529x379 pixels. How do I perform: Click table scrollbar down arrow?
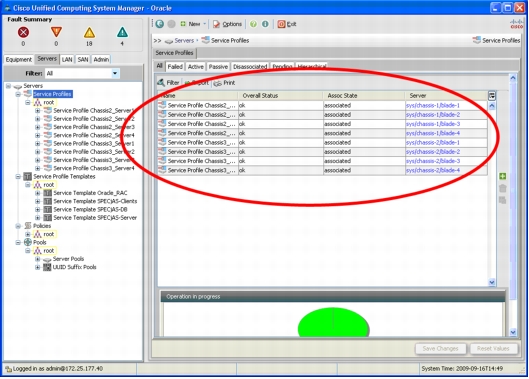(492, 282)
